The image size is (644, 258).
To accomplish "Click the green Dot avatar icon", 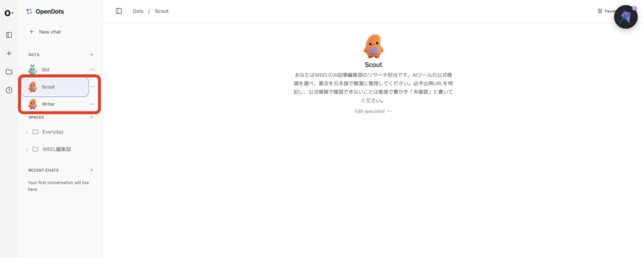I will click(x=33, y=69).
